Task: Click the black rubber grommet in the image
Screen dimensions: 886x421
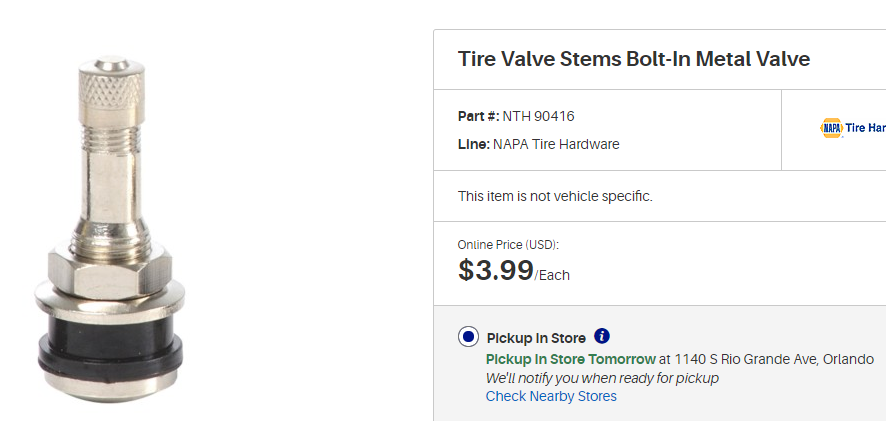Action: [x=111, y=346]
